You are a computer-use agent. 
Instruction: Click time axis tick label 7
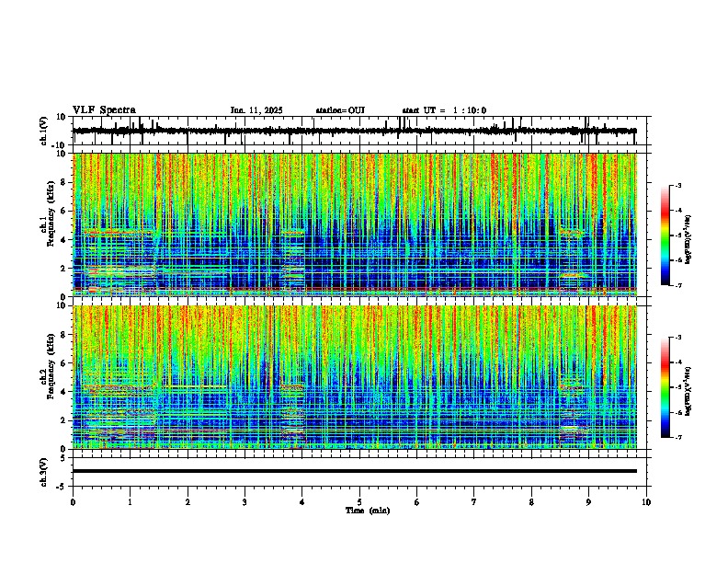[474, 502]
